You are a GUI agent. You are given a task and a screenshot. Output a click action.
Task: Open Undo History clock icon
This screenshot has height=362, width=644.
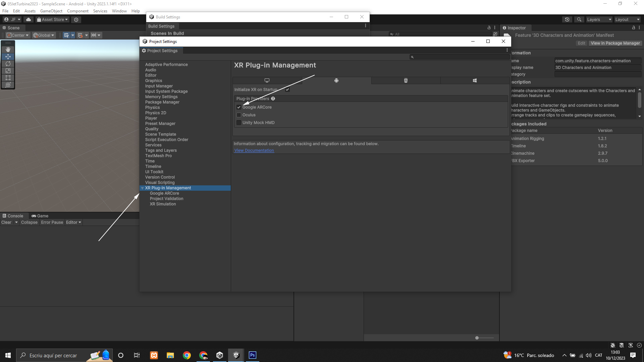[x=567, y=19]
